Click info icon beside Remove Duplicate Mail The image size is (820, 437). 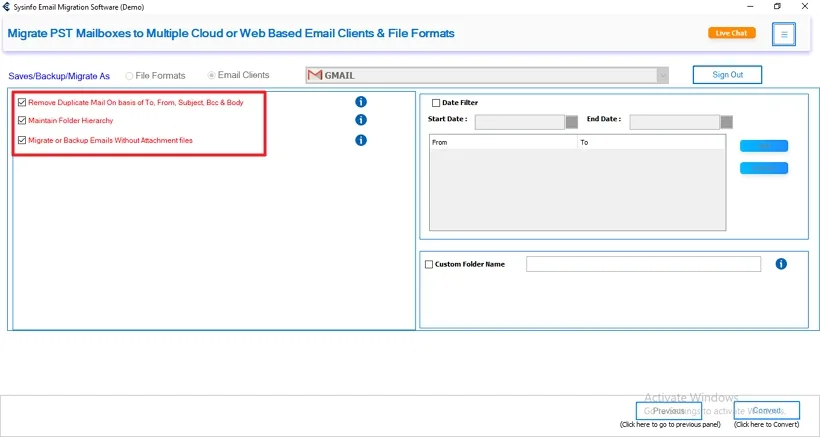coord(361,102)
